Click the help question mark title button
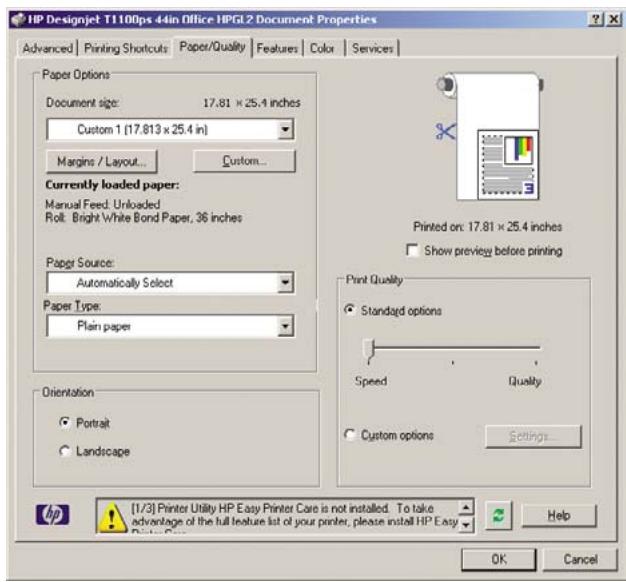 point(596,19)
